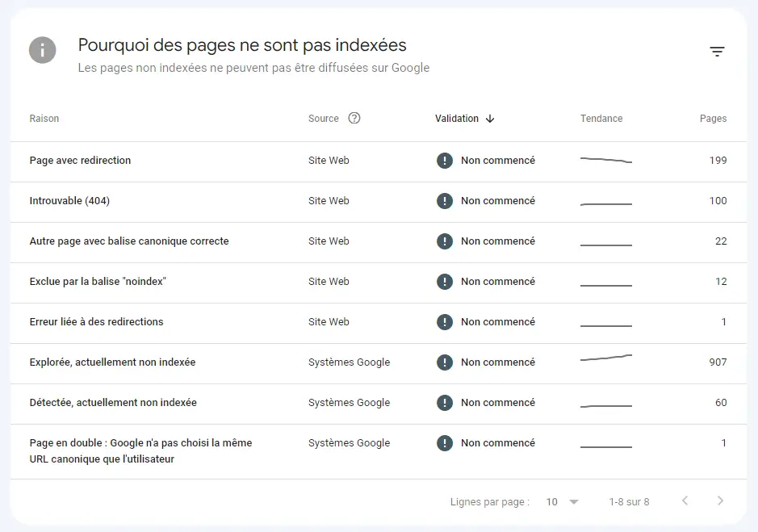Click the 1-8 sur 8 pagination text
Image resolution: width=758 pixels, height=532 pixels.
629,502
